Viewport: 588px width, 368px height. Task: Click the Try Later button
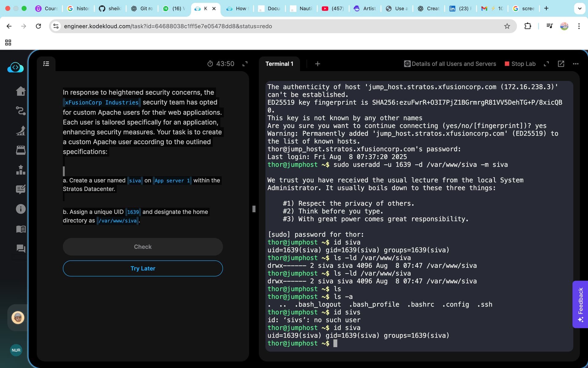pos(143,268)
